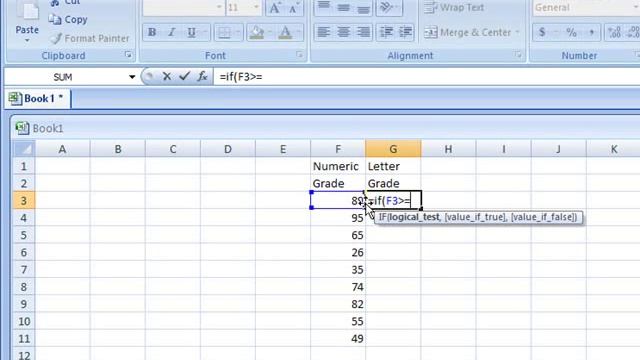Open Font dialog launcher

[x=299, y=55]
